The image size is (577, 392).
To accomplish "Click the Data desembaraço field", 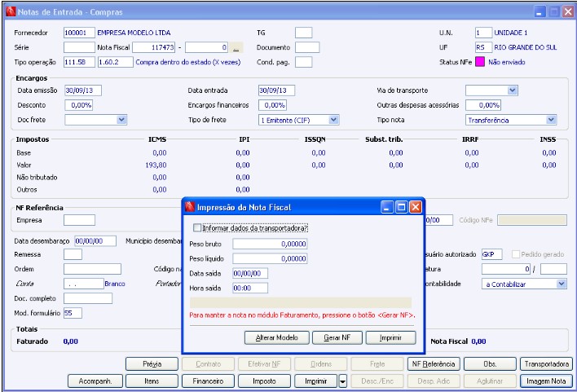I will pos(95,241).
